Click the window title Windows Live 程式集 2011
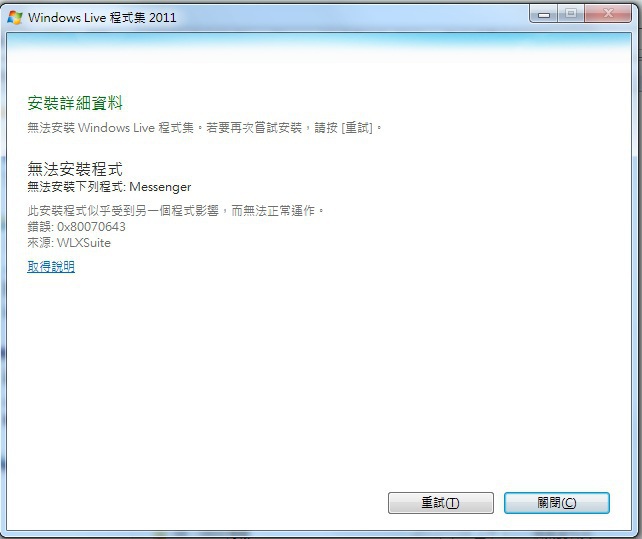642x539 pixels. (102, 18)
